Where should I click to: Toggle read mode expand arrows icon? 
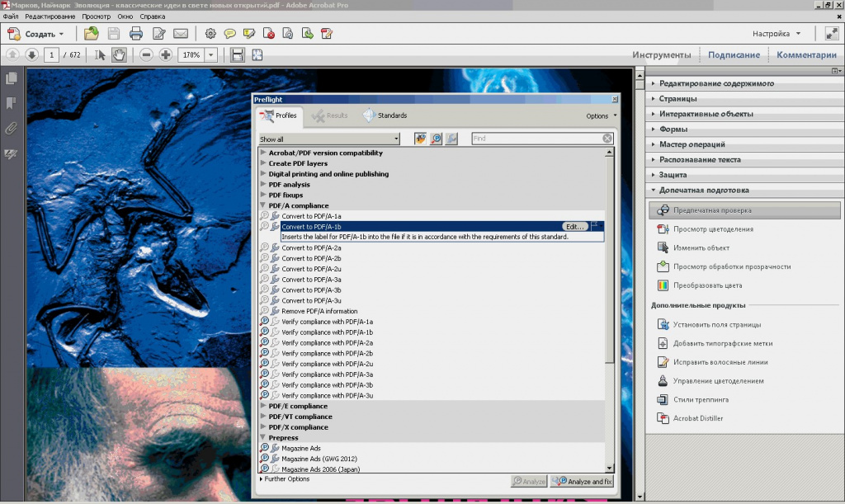(x=832, y=33)
